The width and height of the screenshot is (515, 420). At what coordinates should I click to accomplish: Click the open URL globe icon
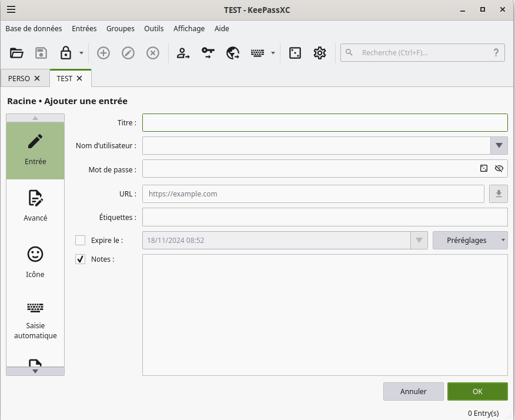point(233,53)
